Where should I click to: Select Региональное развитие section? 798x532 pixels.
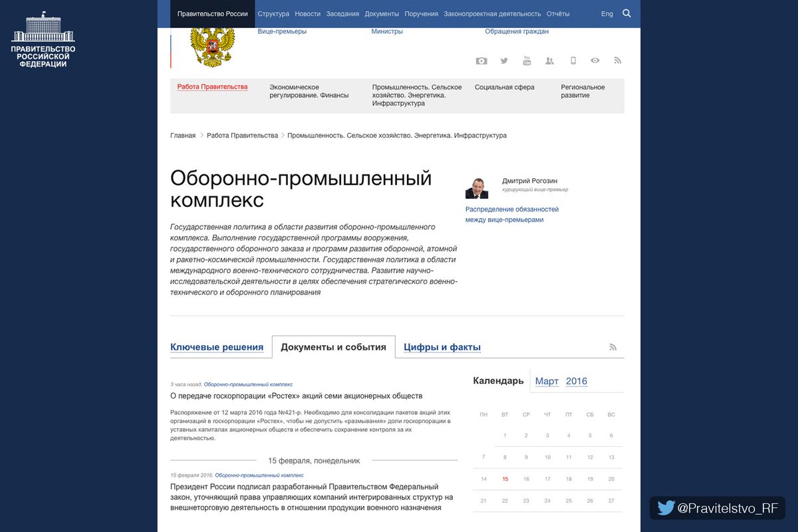[583, 91]
